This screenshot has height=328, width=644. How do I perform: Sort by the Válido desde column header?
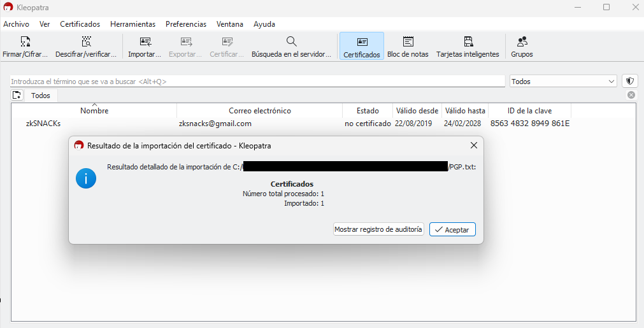[x=417, y=110]
